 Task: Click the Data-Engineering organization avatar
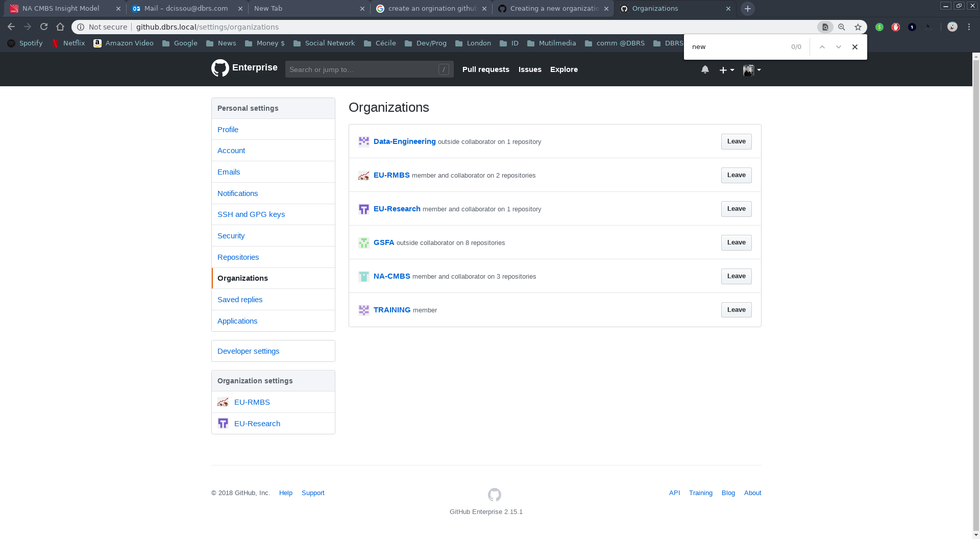tap(363, 141)
